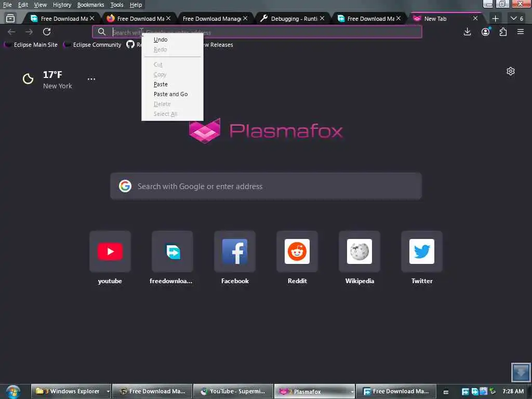Open the youtube shortcut tile
The height and width of the screenshot is (399, 532).
click(x=110, y=251)
